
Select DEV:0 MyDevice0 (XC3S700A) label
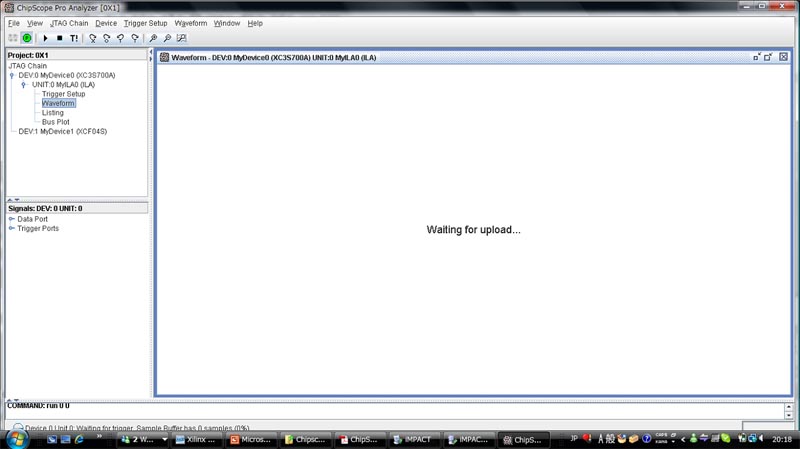click(x=67, y=76)
